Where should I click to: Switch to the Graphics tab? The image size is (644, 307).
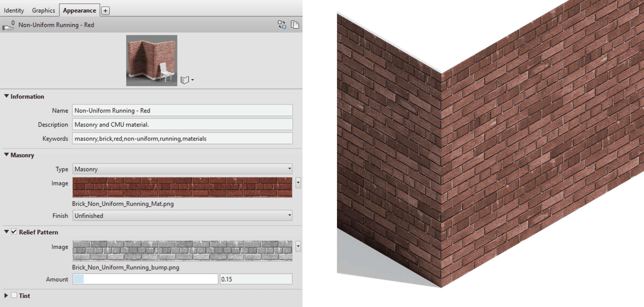(43, 10)
